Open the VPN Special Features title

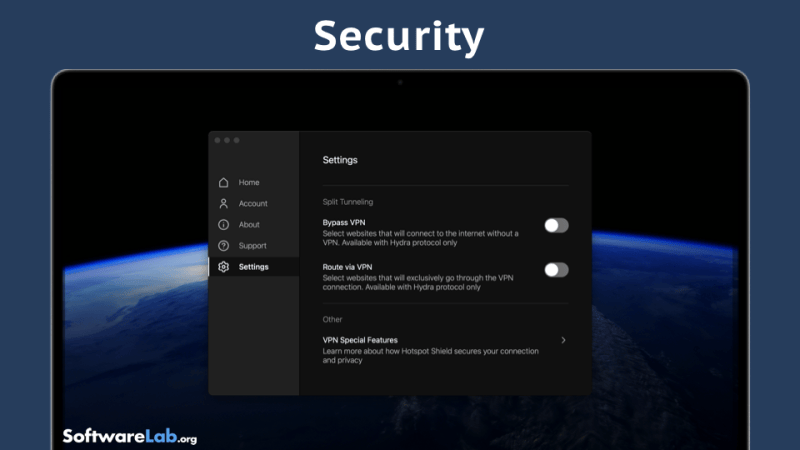click(360, 340)
